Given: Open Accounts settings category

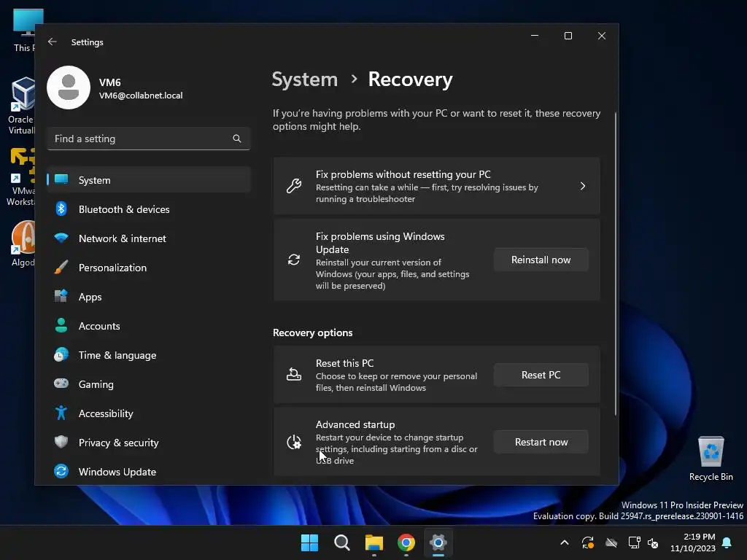Looking at the screenshot, I should pyautogui.click(x=149, y=326).
